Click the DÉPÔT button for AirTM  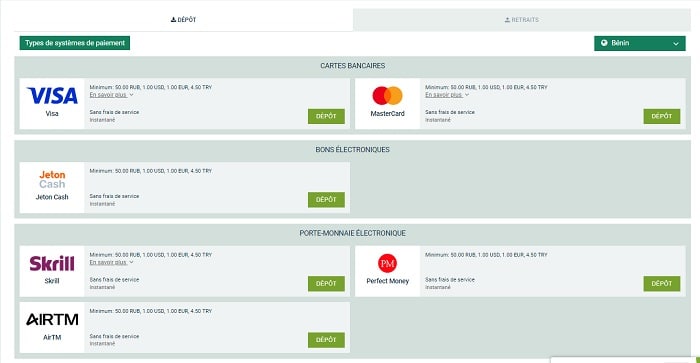(326, 340)
